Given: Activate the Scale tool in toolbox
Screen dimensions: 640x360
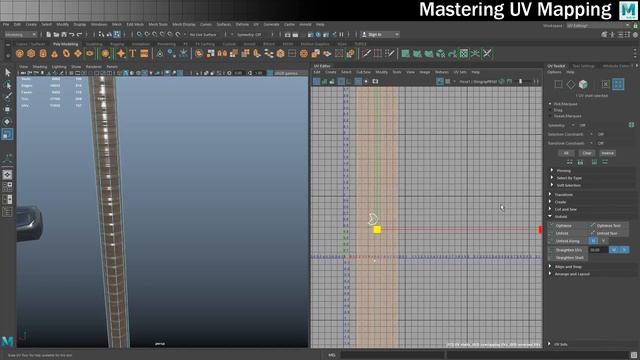Looking at the screenshot, I should point(7,134).
